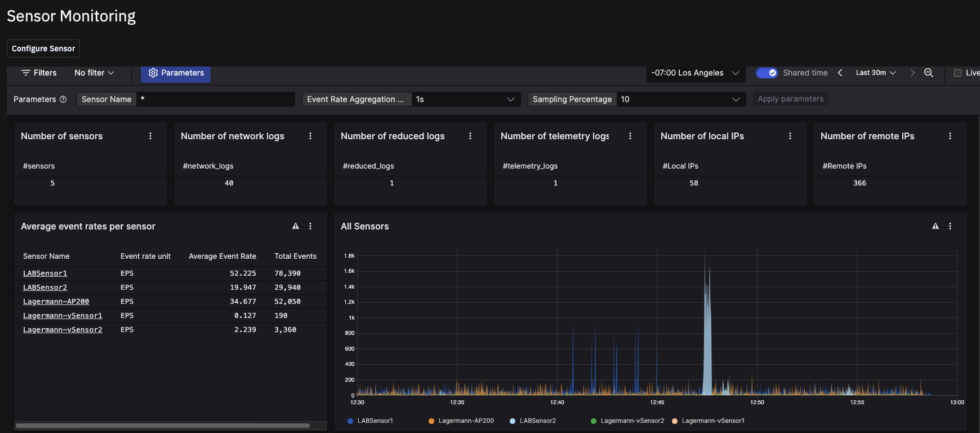Click the zoom out magnifier icon
980x433 pixels.
(929, 73)
